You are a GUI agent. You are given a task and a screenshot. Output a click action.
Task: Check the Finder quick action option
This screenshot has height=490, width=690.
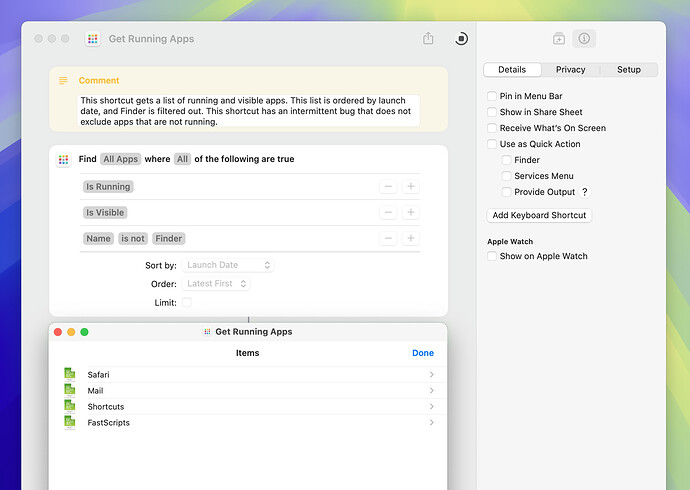(x=506, y=160)
